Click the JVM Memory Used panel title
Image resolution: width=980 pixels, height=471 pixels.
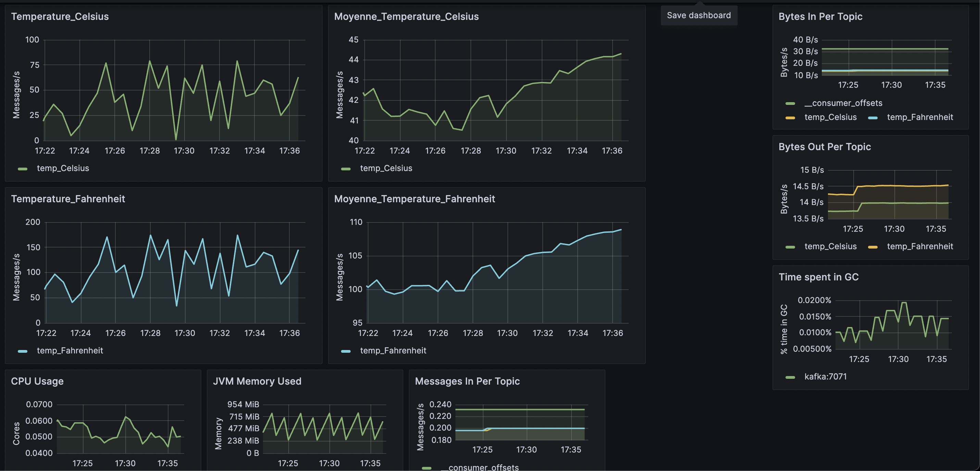point(257,381)
